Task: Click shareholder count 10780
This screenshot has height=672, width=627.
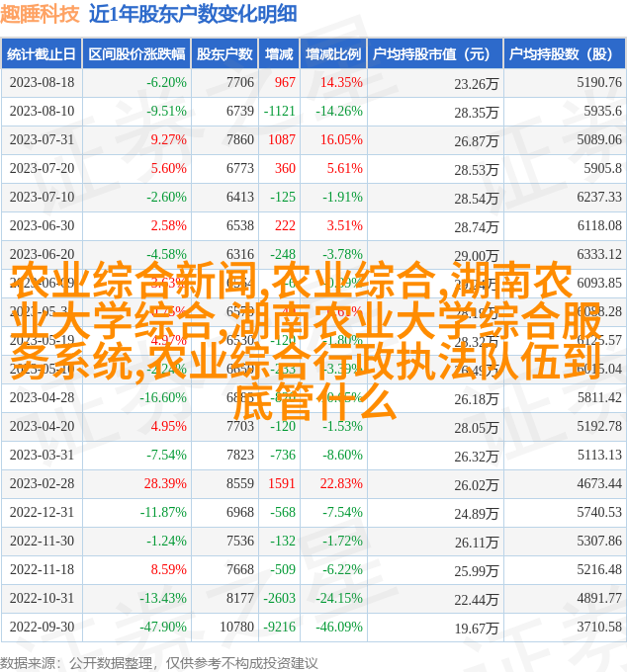Action: 236,627
